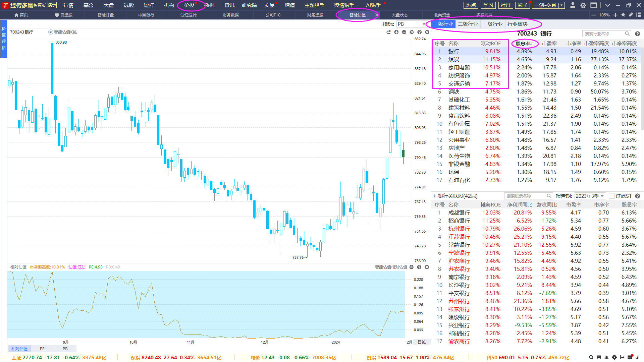Select the 一级行业 tab
Screen dimensions: 644x362
[x=443, y=24]
